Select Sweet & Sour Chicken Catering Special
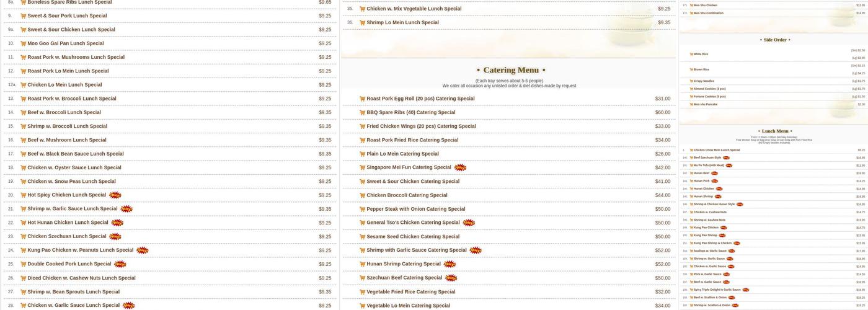 pyautogui.click(x=413, y=182)
